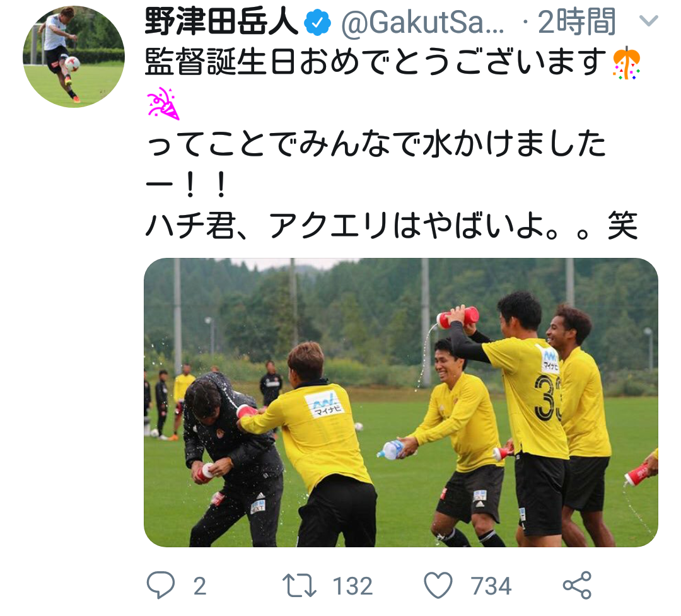The height and width of the screenshot is (616, 681).
Task: Click the pink party popper emoji
Action: click(x=163, y=103)
